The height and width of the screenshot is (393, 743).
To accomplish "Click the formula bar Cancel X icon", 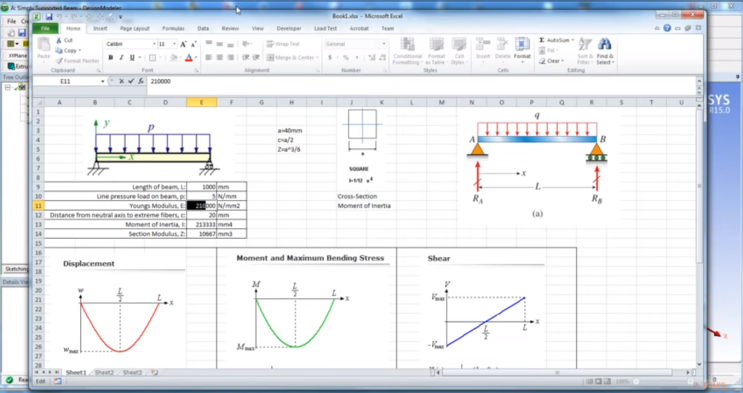I will (121, 82).
